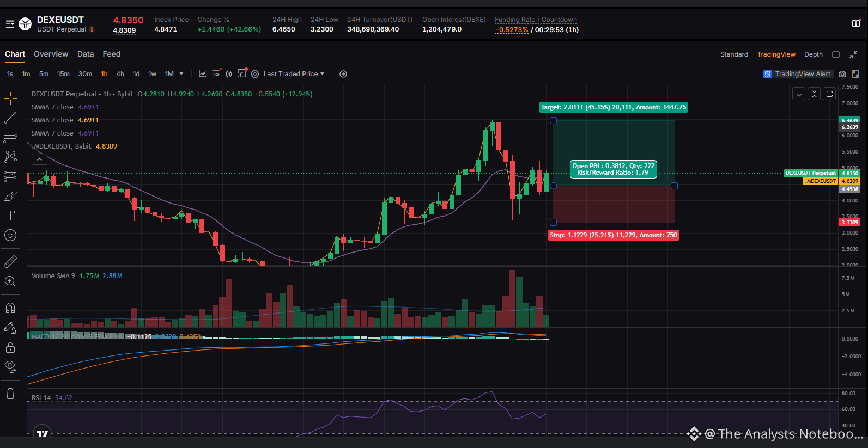Click the info icon beside USDT Perpetual
Viewport: 868px width, 448px height.
(92, 29)
